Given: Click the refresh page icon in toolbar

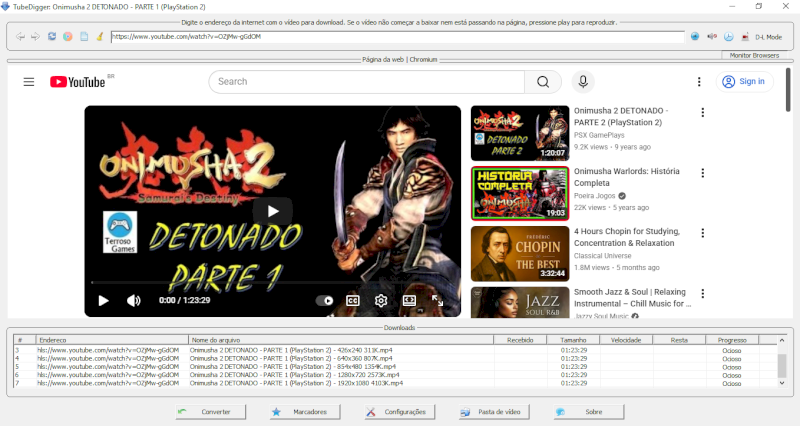Looking at the screenshot, I should coord(51,37).
